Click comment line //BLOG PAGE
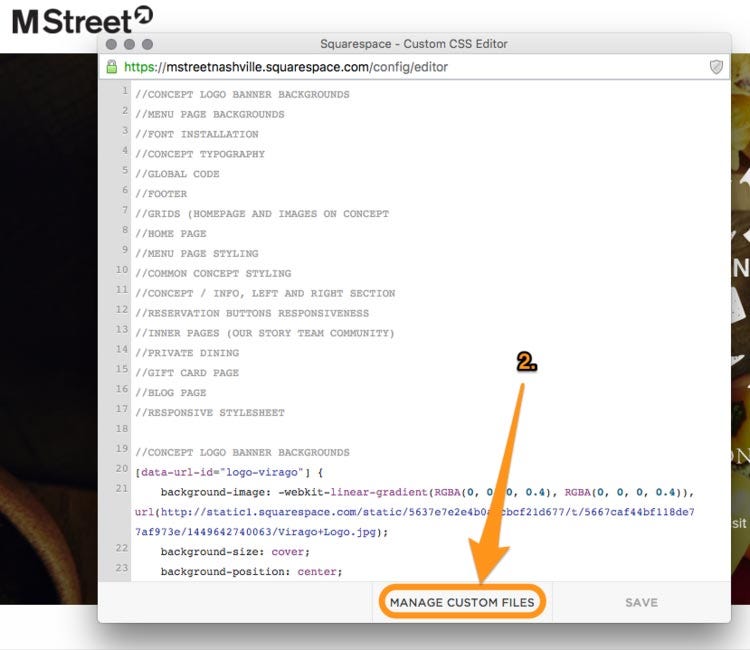The image size is (750, 650). [x=171, y=393]
